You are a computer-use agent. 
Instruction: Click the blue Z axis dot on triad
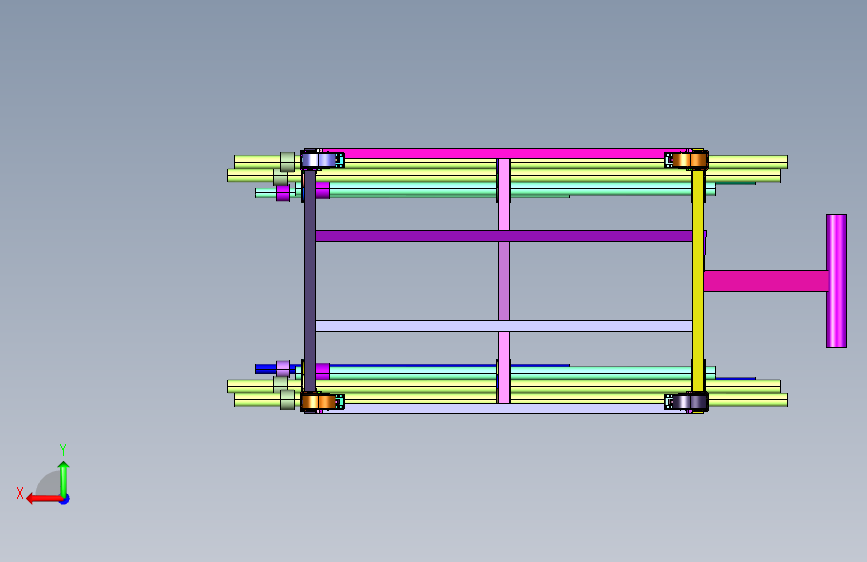(x=65, y=499)
